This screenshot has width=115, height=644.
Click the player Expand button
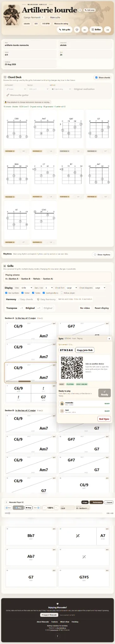pyautogui.click(x=109, y=502)
